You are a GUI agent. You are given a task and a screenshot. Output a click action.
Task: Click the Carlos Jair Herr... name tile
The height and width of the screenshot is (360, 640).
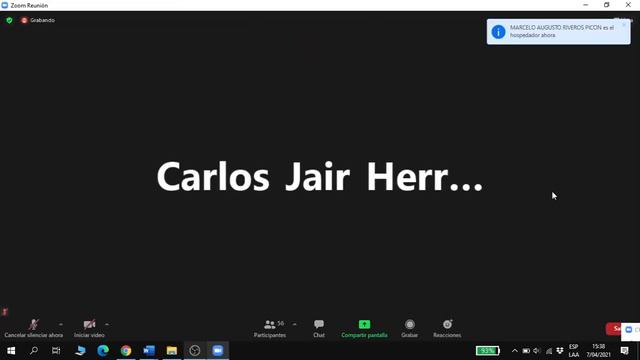point(320,177)
